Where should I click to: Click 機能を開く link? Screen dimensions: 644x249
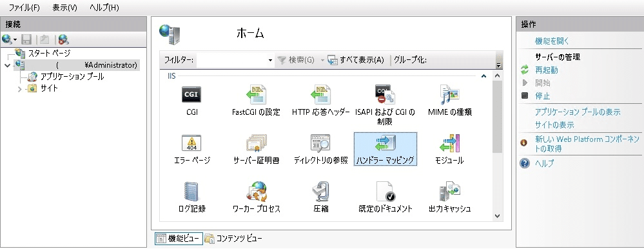[552, 41]
